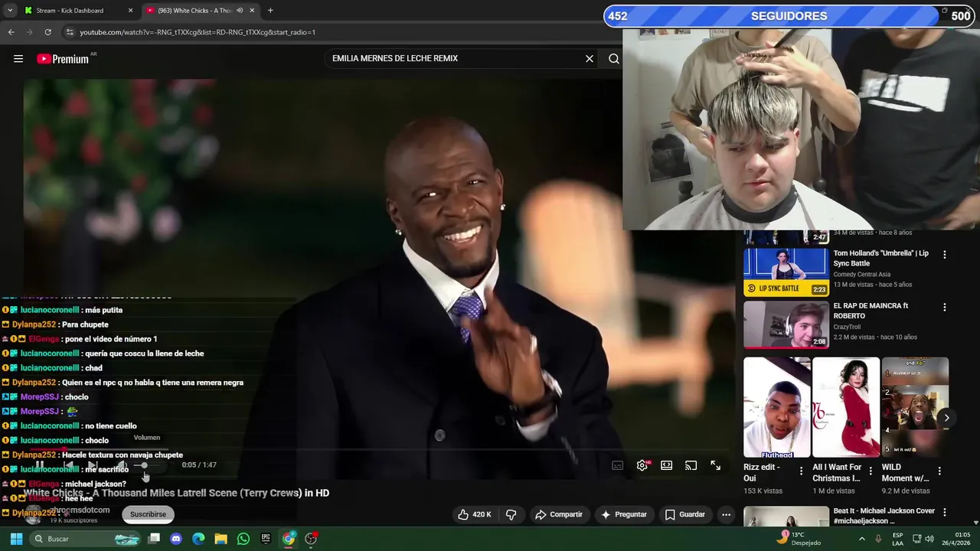This screenshot has width=980, height=551.
Task: Open more actions beside Guardar
Action: pyautogui.click(x=726, y=514)
